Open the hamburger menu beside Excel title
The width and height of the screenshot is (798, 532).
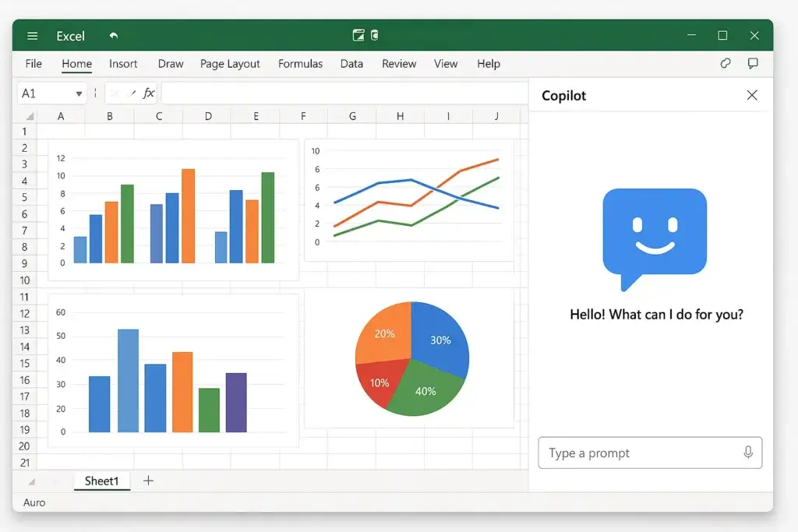[32, 36]
